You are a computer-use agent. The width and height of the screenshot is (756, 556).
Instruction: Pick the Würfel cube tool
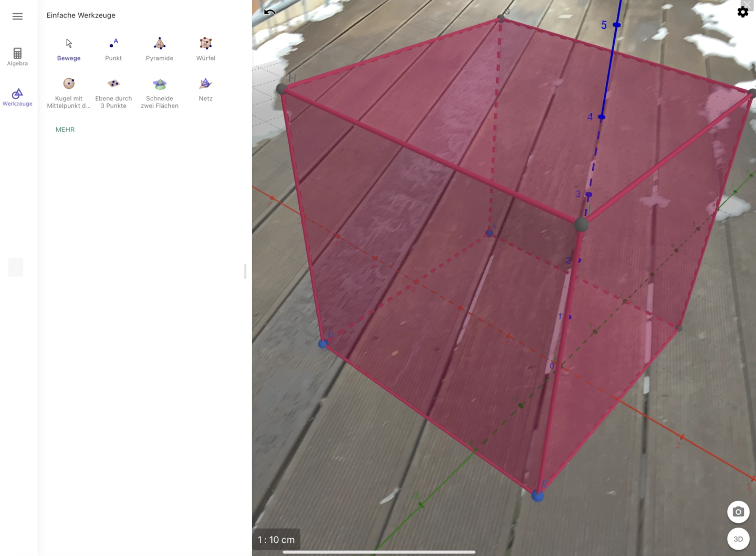tap(206, 49)
